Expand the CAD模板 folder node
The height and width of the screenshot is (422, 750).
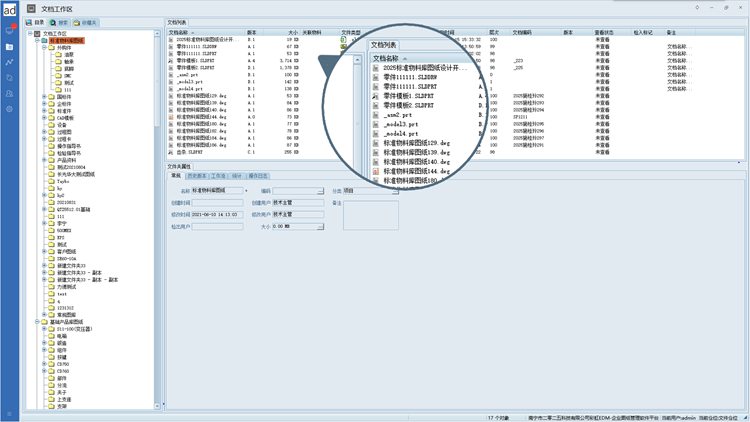(43, 118)
